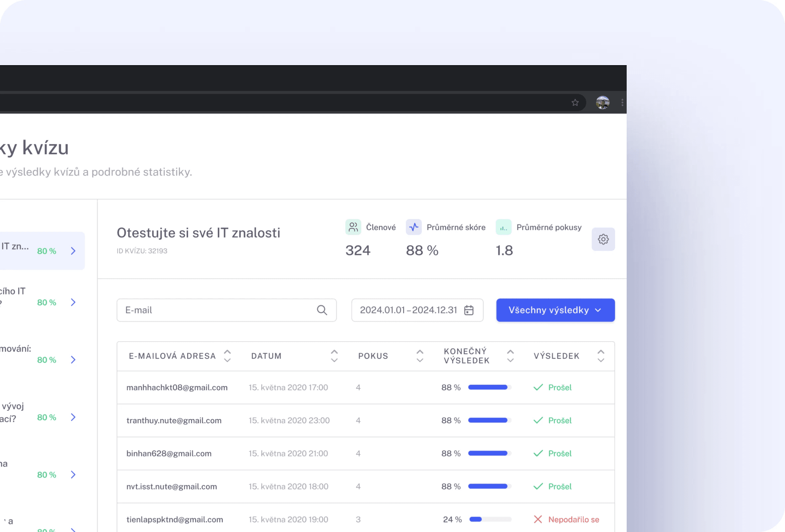The height and width of the screenshot is (532, 785).
Task: Click the green check icon for binhan628@gmail.com
Action: click(538, 453)
